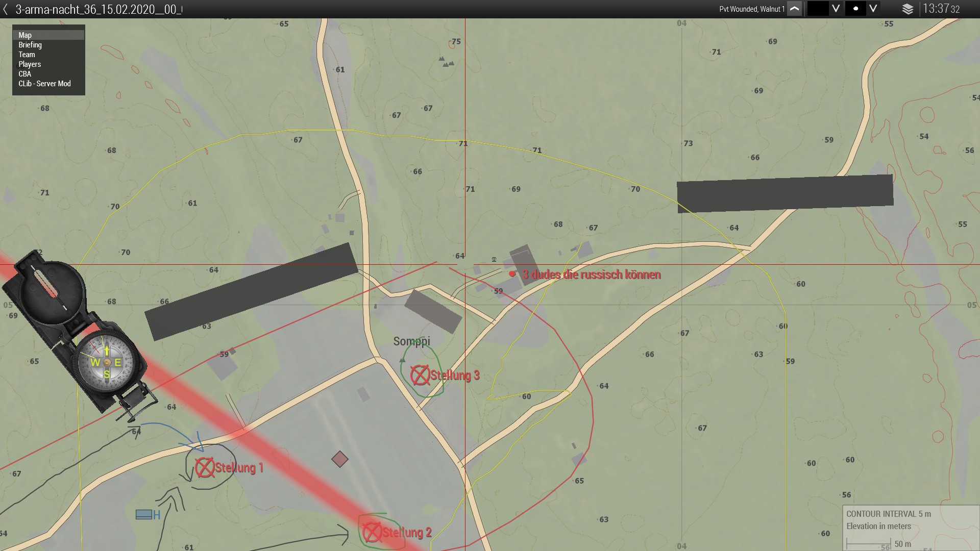This screenshot has height=551, width=980.
Task: Select the Team menu entry
Action: click(x=27, y=55)
